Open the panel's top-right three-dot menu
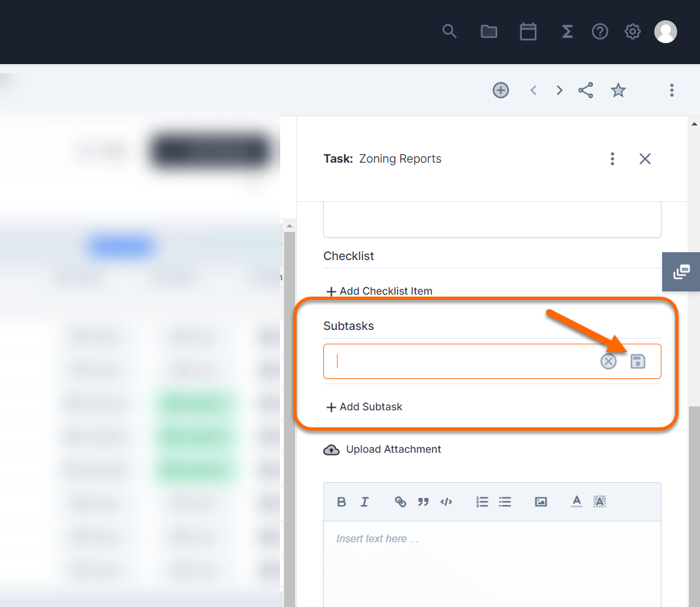The image size is (700, 607). point(671,90)
